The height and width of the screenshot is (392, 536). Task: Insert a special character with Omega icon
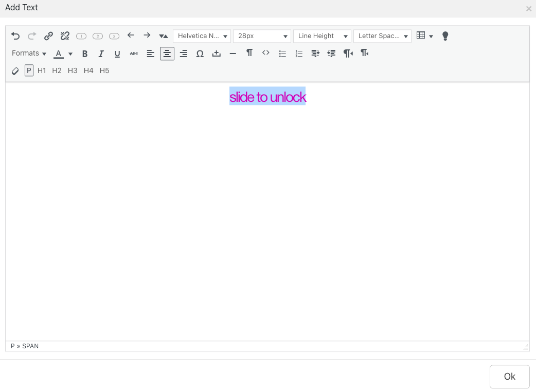[200, 54]
